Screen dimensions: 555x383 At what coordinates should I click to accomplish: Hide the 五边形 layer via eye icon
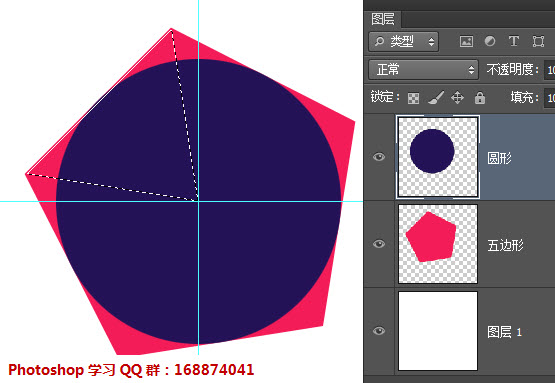379,244
